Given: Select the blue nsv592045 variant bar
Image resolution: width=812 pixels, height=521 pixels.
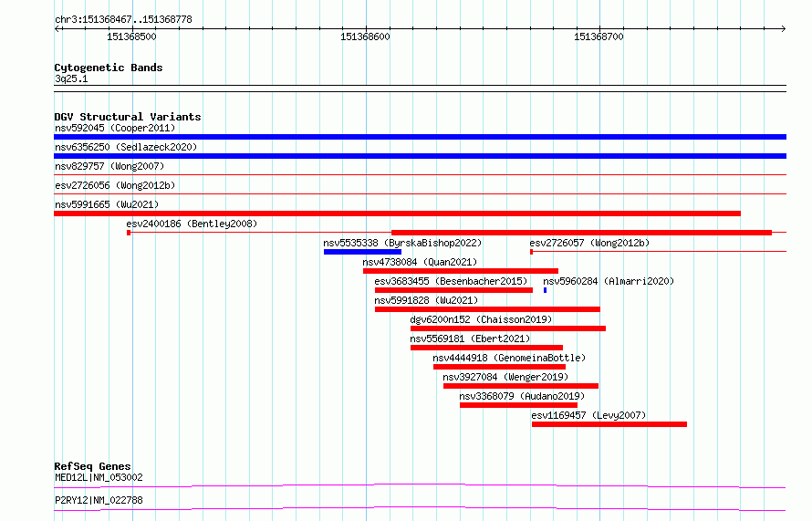Looking at the screenshot, I should [x=420, y=137].
